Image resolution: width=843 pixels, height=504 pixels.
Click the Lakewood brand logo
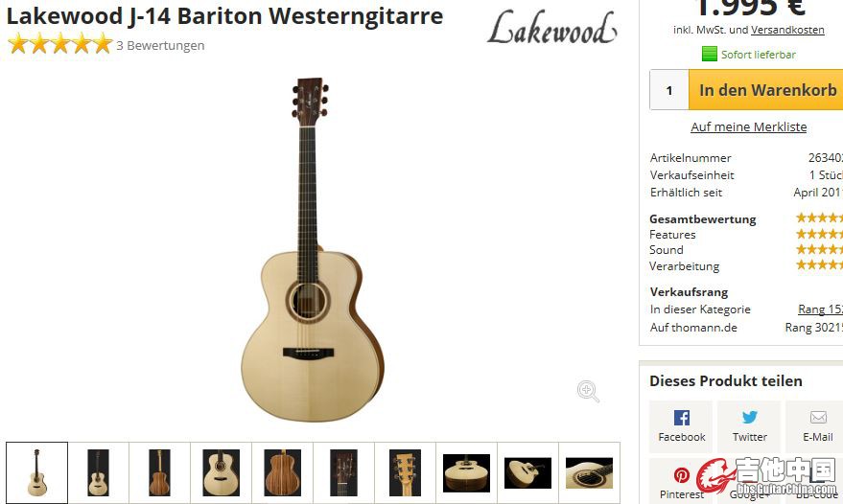[x=551, y=28]
